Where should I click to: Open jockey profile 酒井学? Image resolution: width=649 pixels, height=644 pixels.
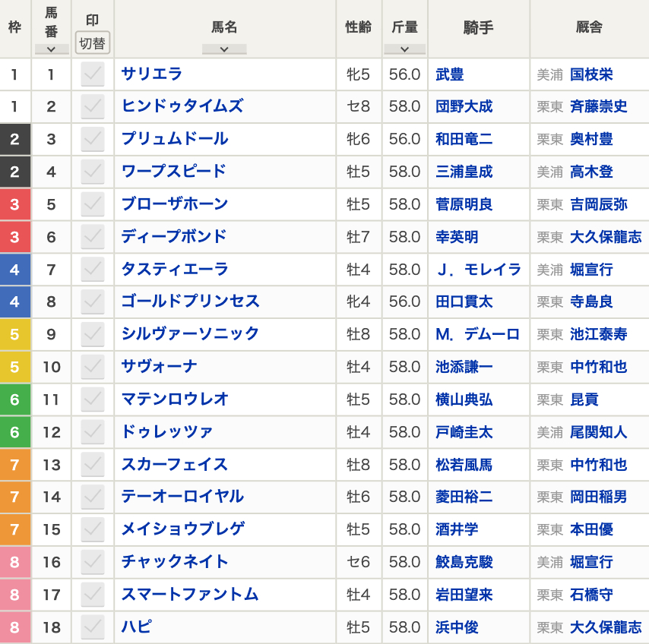click(457, 529)
